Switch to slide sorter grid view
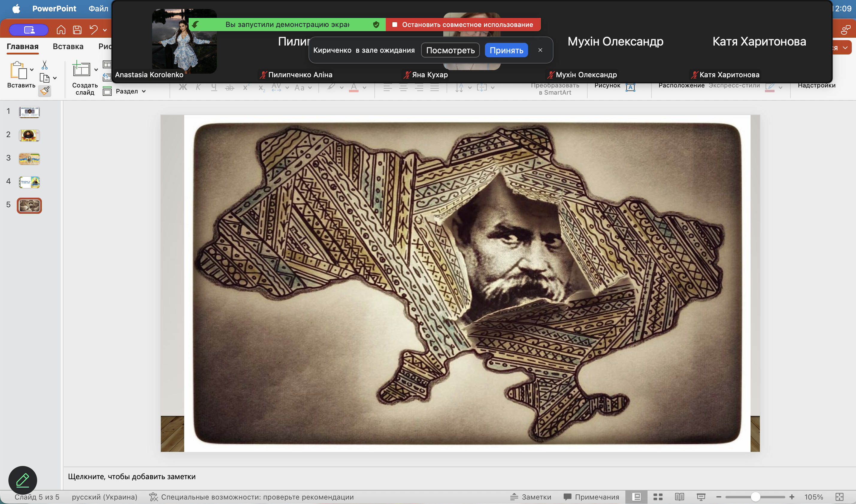 [658, 497]
